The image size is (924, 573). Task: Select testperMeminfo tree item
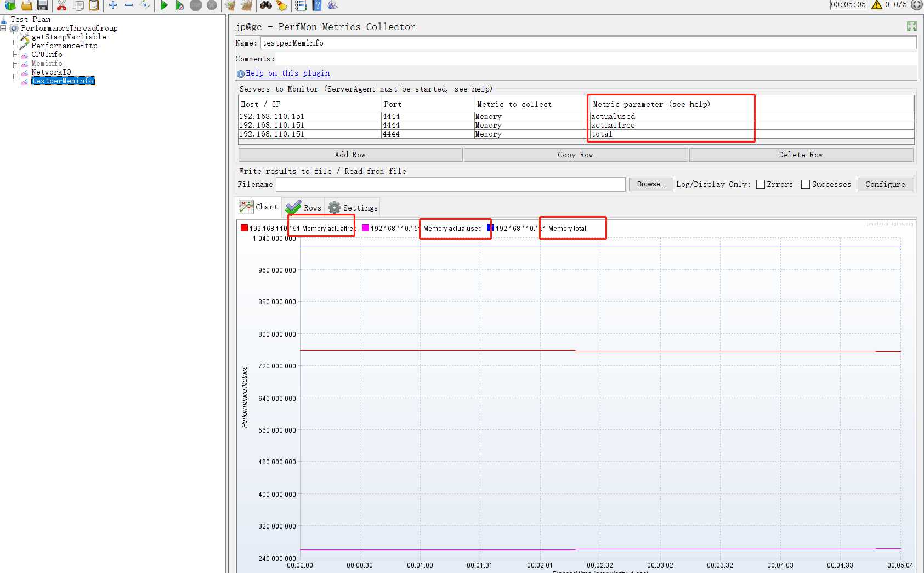pyautogui.click(x=63, y=81)
